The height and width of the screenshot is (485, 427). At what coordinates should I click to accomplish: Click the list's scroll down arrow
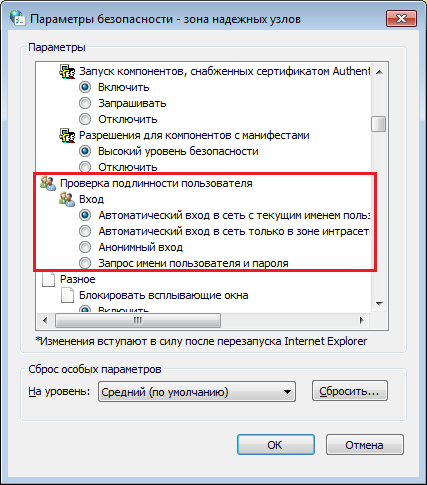click(379, 304)
